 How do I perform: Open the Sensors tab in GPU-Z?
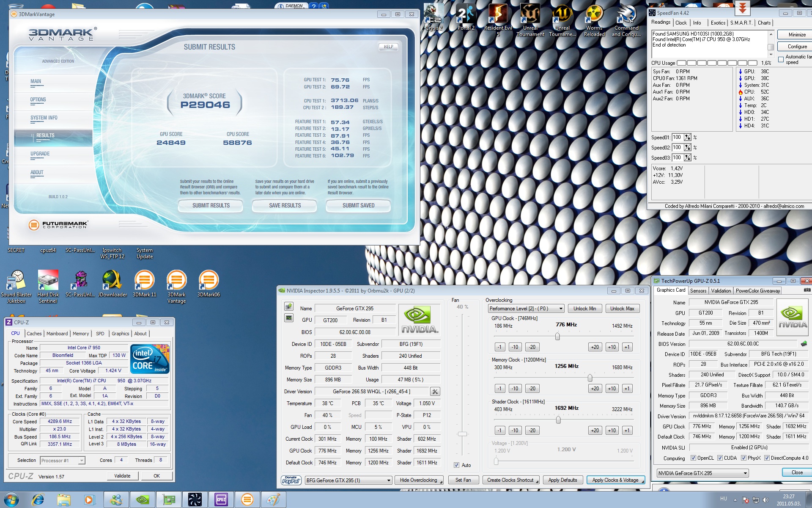pyautogui.click(x=698, y=291)
